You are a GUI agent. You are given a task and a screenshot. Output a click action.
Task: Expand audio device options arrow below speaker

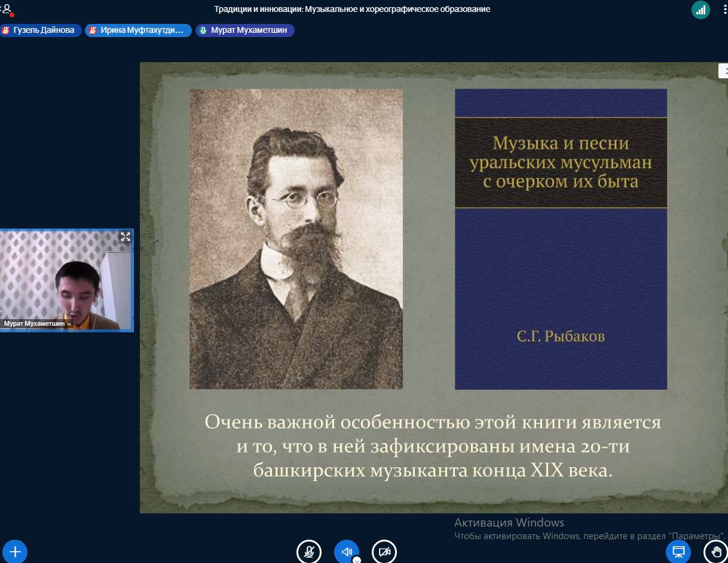[357, 560]
